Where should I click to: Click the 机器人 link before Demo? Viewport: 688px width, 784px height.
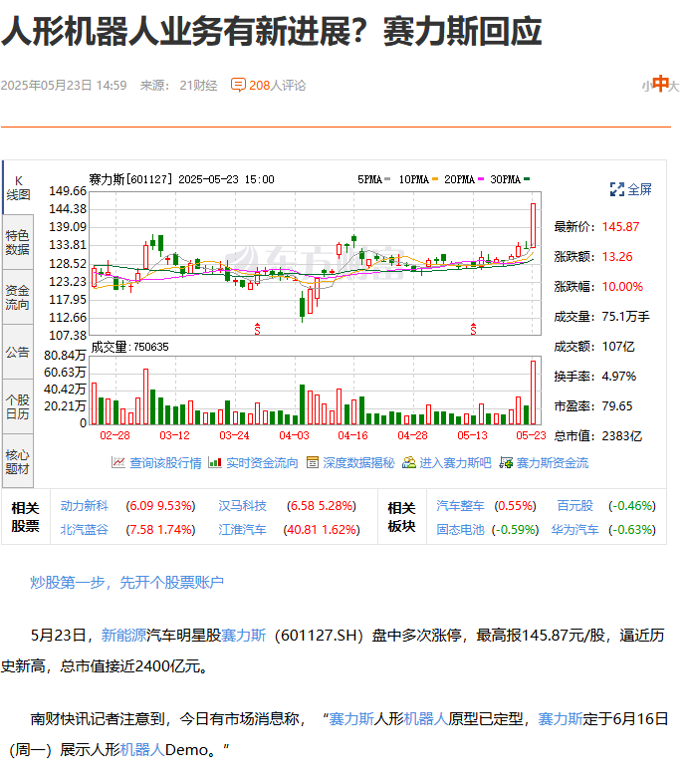pyautogui.click(x=142, y=750)
